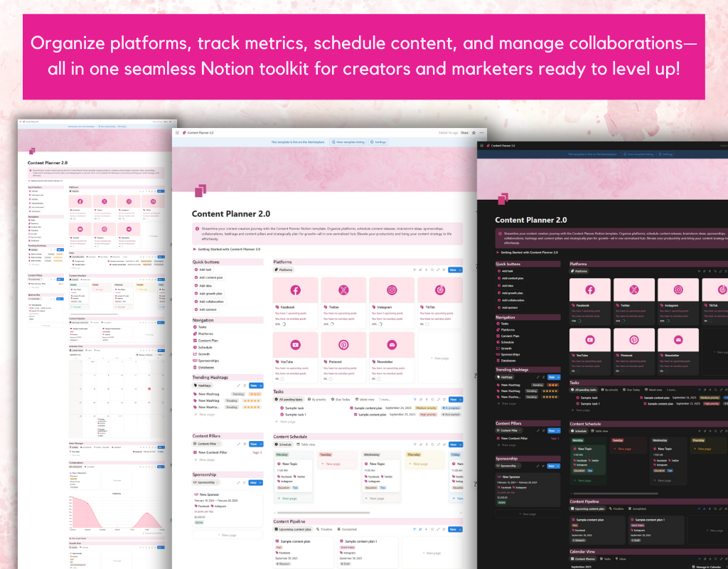
Task: Click the Facebook 50% progress ring in the middle window
Action: (x=284, y=324)
